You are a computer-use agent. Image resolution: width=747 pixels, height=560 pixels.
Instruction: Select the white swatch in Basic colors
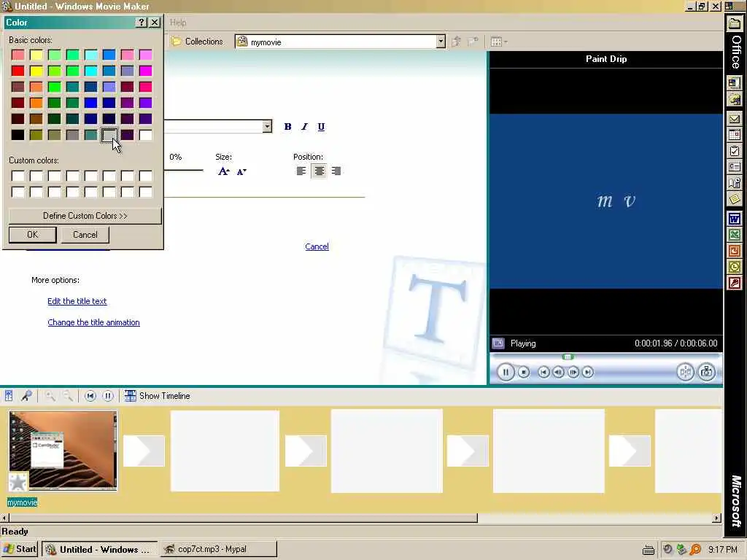pyautogui.click(x=146, y=135)
